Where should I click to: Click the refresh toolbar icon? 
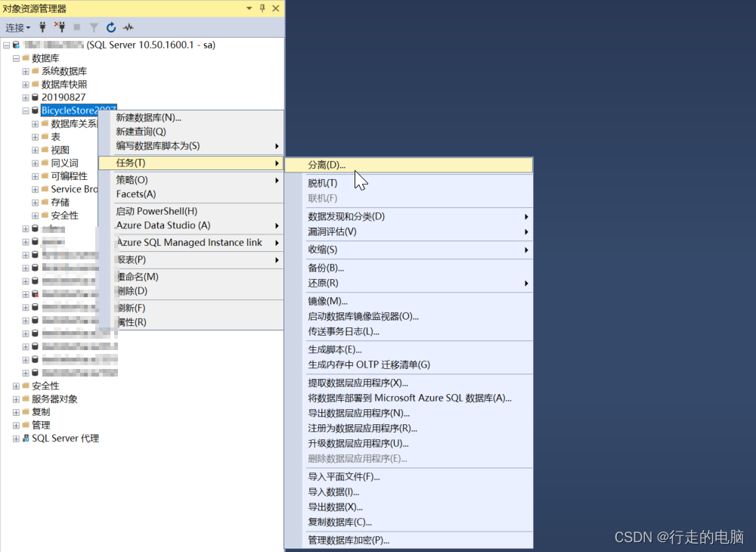[x=111, y=27]
